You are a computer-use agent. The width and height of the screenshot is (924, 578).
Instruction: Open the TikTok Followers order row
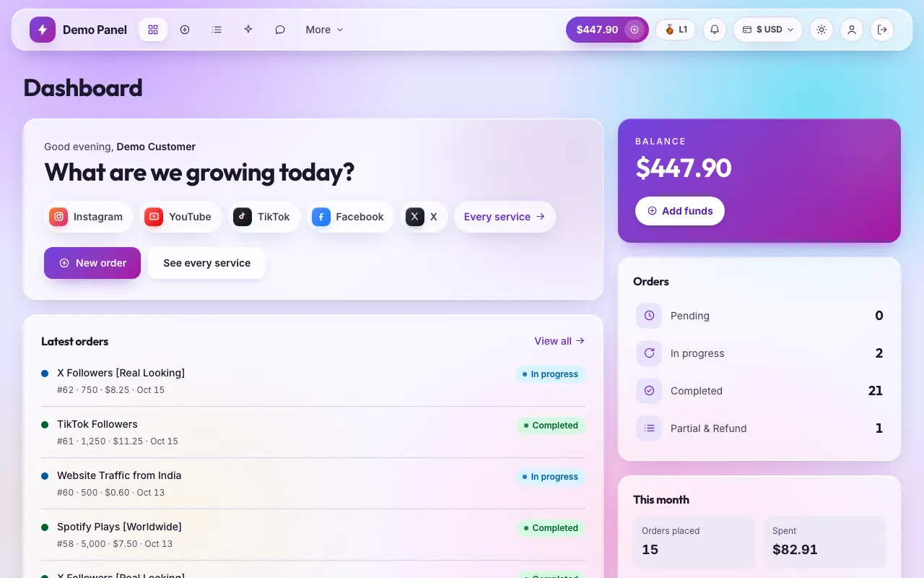(313, 432)
